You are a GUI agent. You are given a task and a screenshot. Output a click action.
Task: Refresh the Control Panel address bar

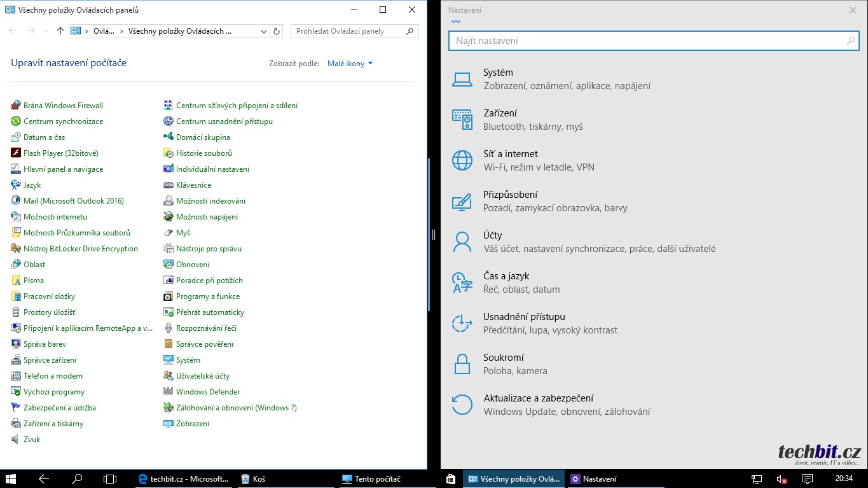pyautogui.click(x=277, y=31)
